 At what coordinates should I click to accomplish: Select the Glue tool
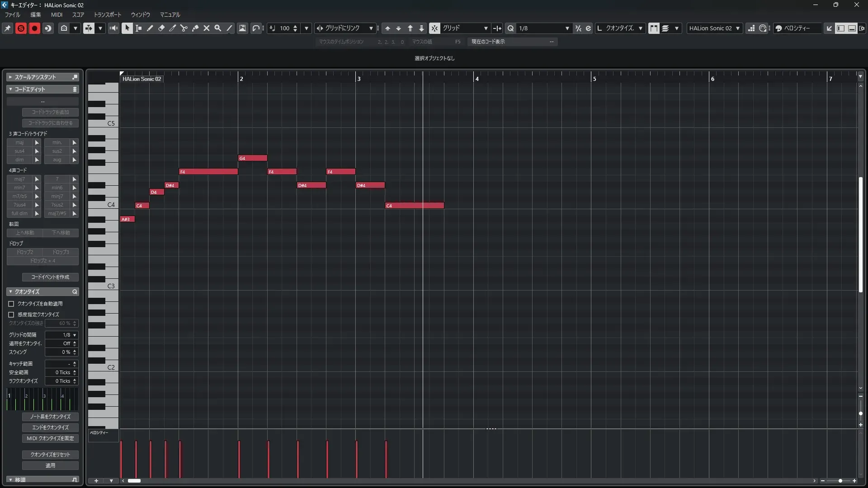click(195, 28)
